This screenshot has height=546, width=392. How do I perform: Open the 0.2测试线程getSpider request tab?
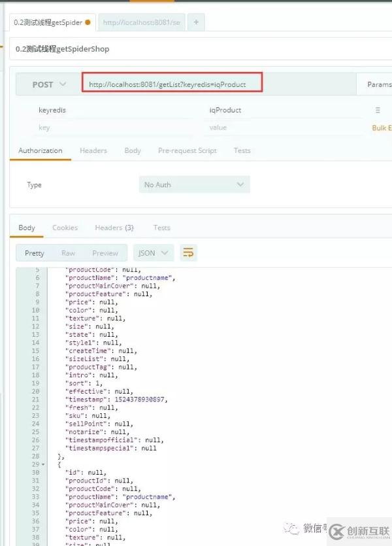(52, 23)
